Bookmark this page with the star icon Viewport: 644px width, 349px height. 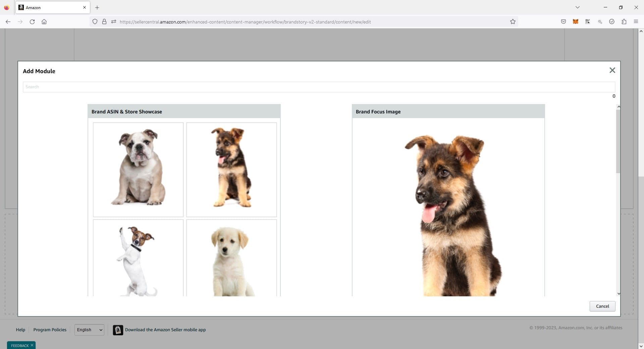tap(513, 22)
